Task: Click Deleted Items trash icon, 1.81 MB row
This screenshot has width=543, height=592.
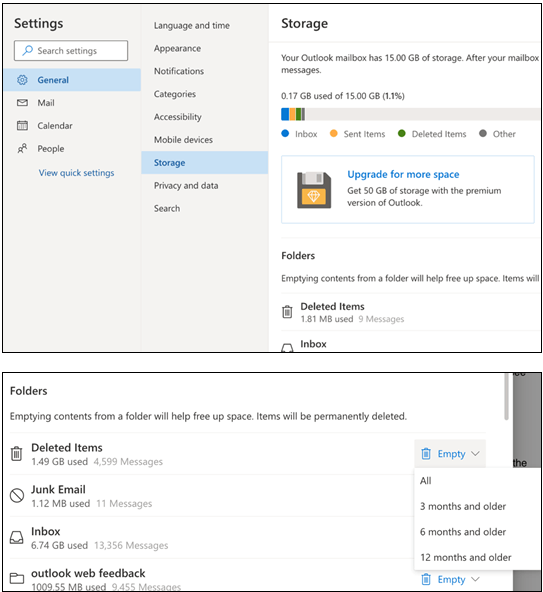Action: tap(287, 312)
